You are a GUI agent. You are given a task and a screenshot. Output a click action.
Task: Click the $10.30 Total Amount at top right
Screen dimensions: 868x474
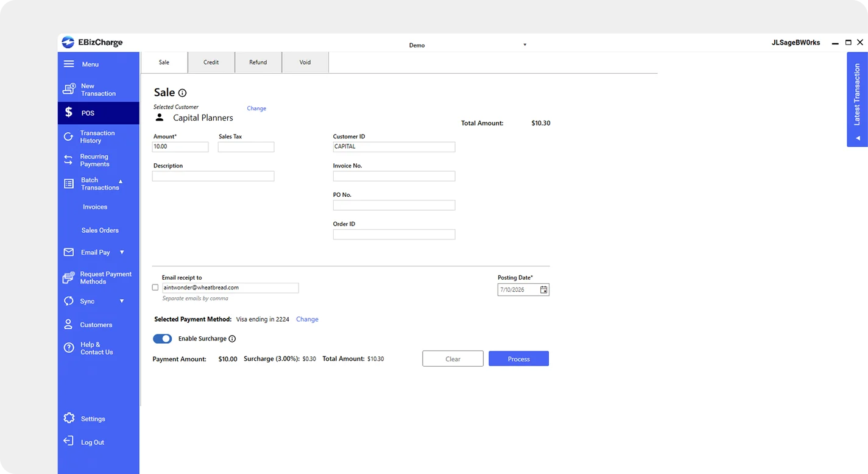click(541, 123)
